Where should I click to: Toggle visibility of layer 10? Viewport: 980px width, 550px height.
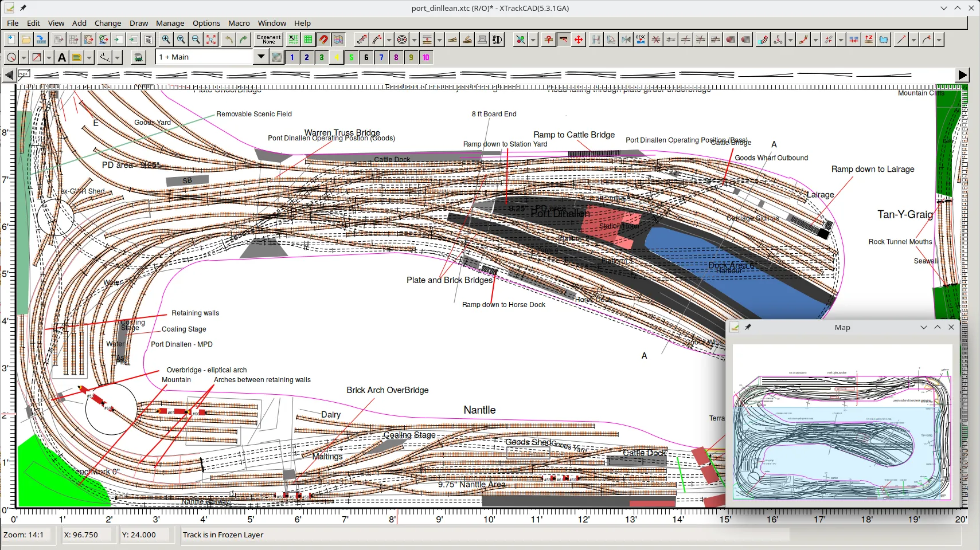[426, 57]
